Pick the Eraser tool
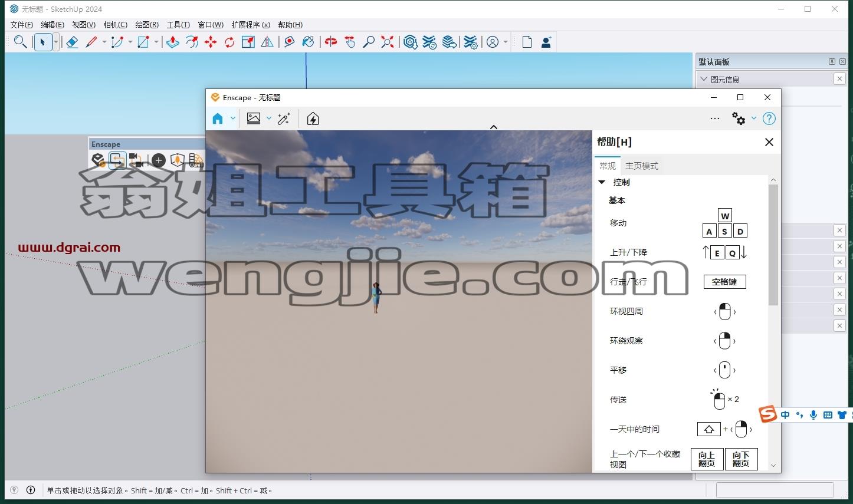The image size is (853, 504). point(72,42)
